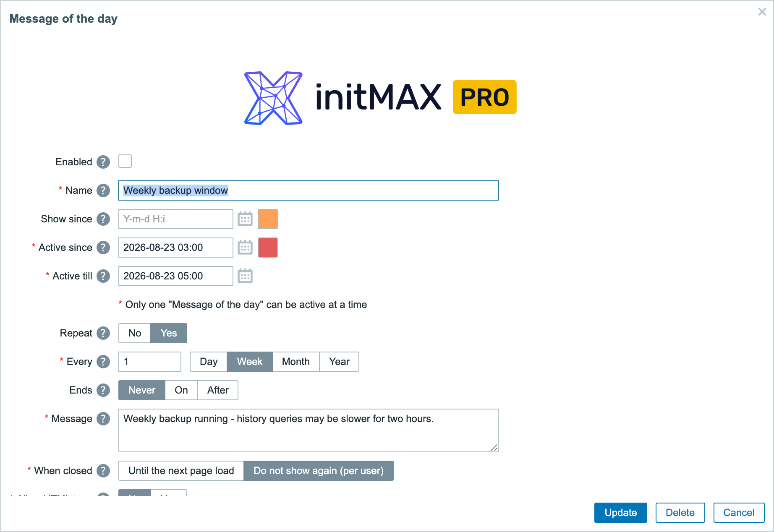Set Ends to On
774x532 pixels.
coord(181,390)
